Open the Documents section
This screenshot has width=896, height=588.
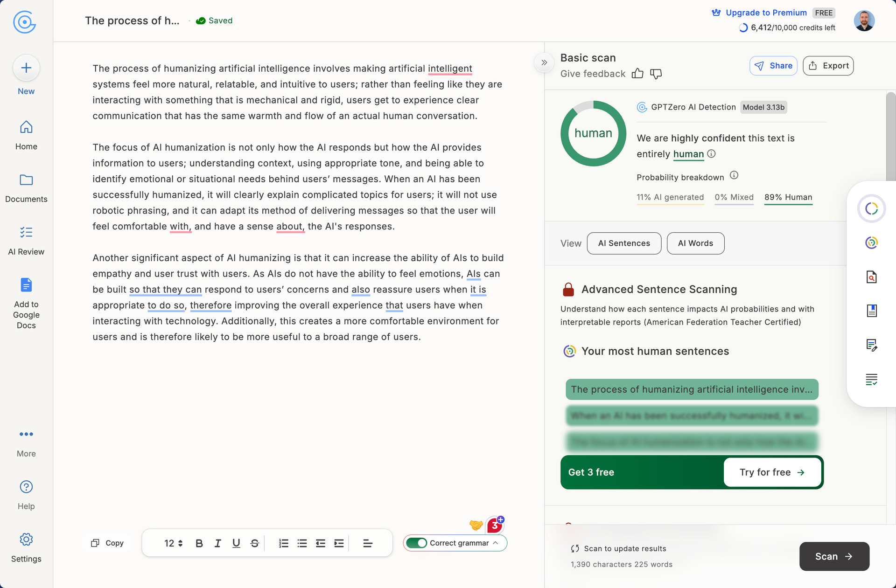[26, 187]
